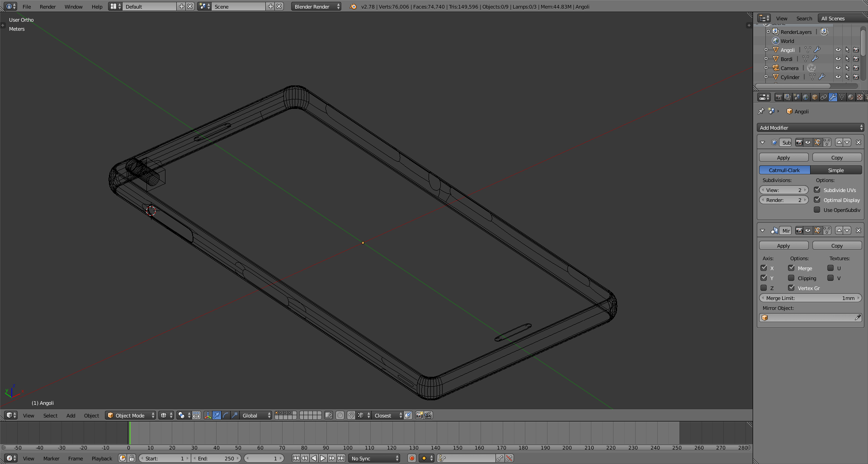Click the Mirror Object field
868x464 pixels.
(x=811, y=318)
